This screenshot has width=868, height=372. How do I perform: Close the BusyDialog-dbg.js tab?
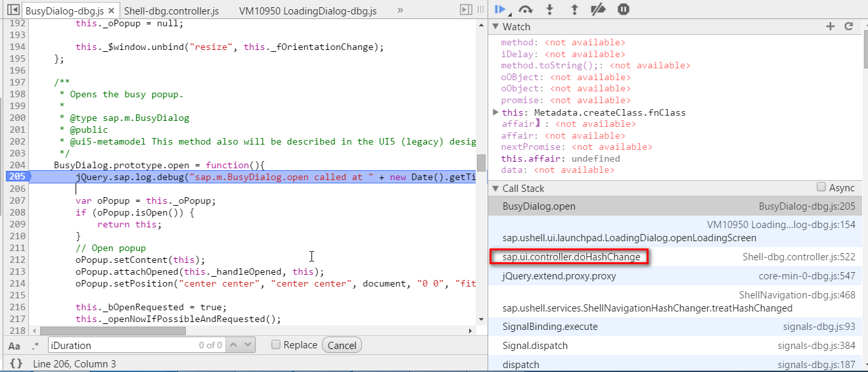[x=112, y=11]
